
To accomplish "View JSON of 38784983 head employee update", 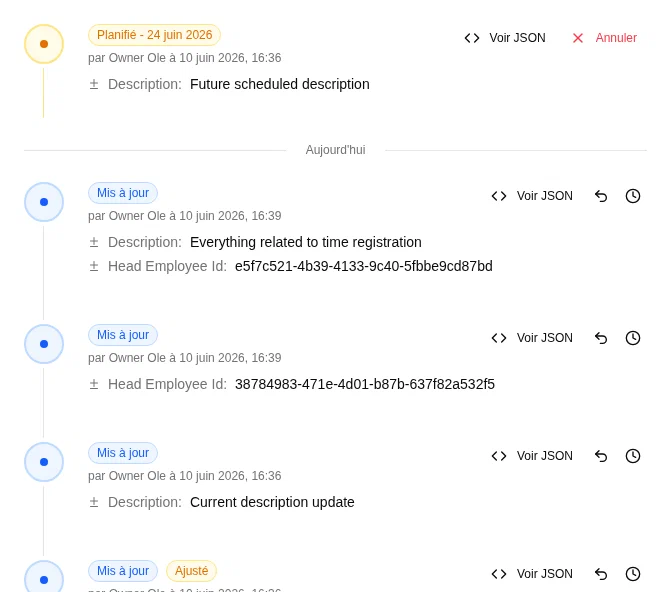I will click(x=532, y=338).
